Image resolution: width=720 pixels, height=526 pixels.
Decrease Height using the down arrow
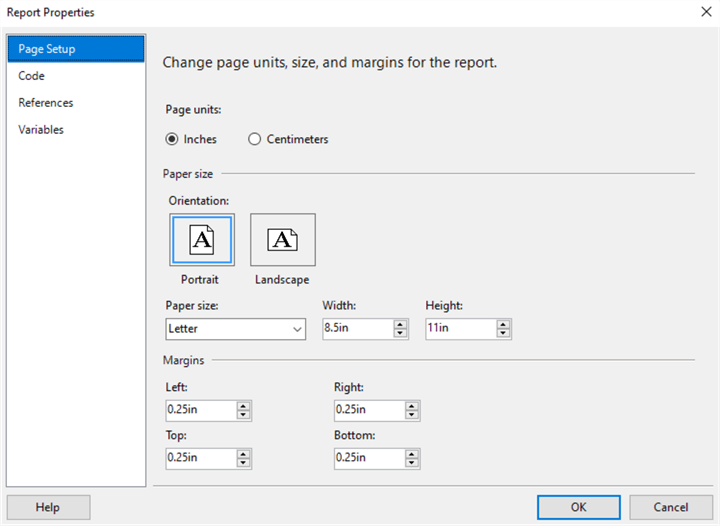pyautogui.click(x=503, y=334)
